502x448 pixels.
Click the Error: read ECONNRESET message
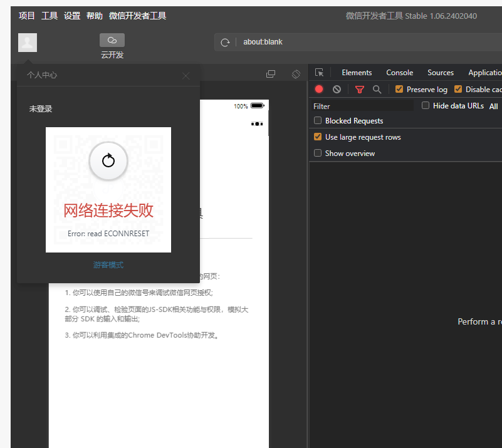[x=108, y=234]
